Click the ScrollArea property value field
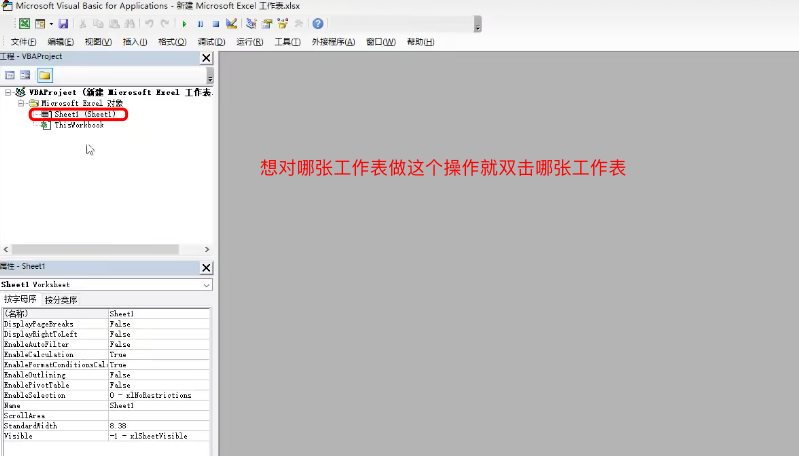The height and width of the screenshot is (456, 799). [x=159, y=416]
